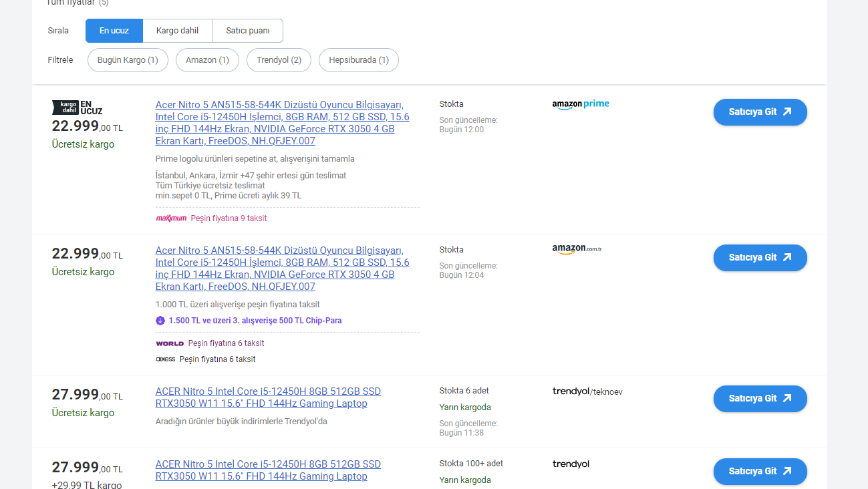
Task: Click the 'Stokta 100+ adet' text
Action: pyautogui.click(x=471, y=464)
